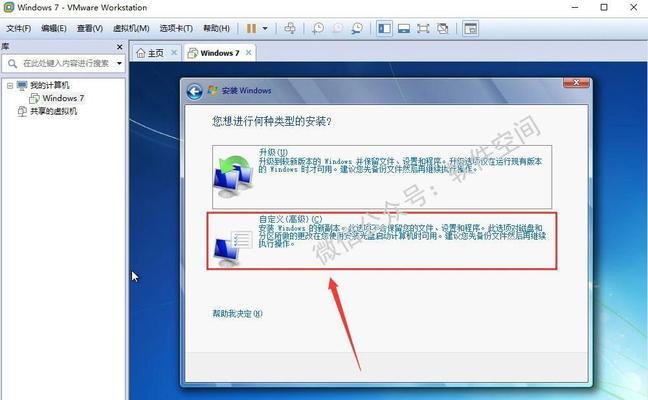Open the 选项卡(T) menu
Screen dimensions: 648x400
pyautogui.click(x=176, y=29)
